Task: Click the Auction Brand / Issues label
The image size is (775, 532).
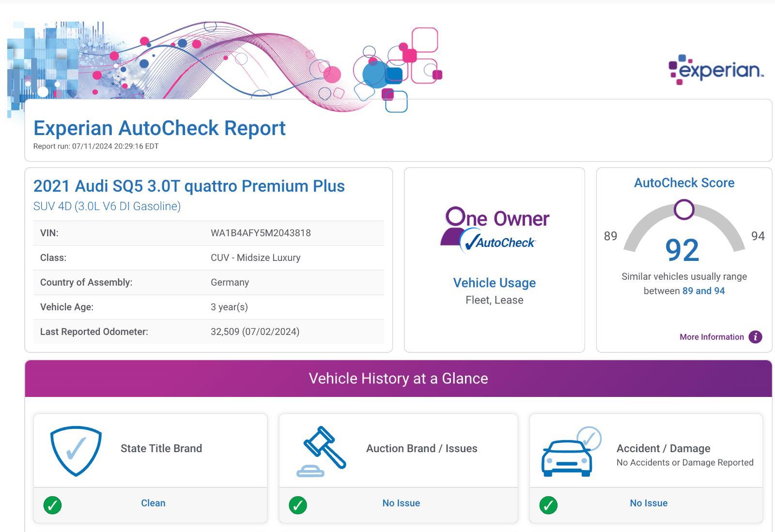Action: (x=422, y=449)
